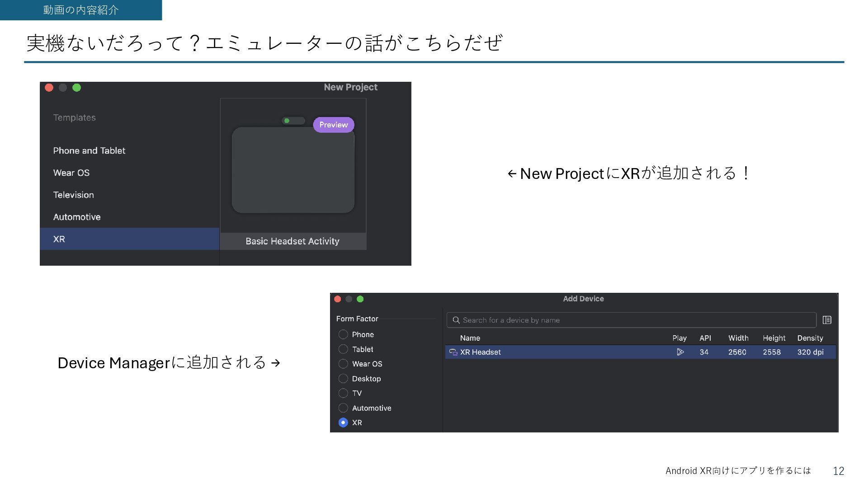
Task: Maximize the Add Device window
Action: (x=360, y=299)
